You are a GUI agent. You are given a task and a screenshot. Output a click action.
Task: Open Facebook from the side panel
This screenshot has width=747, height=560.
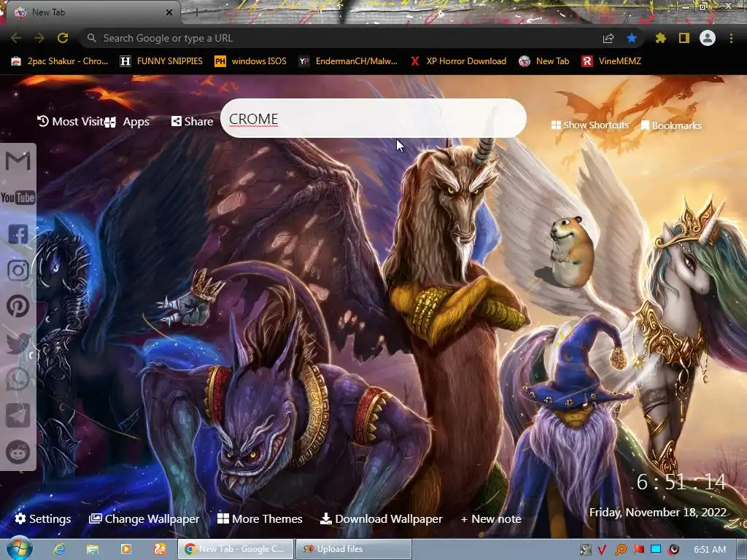(x=18, y=234)
